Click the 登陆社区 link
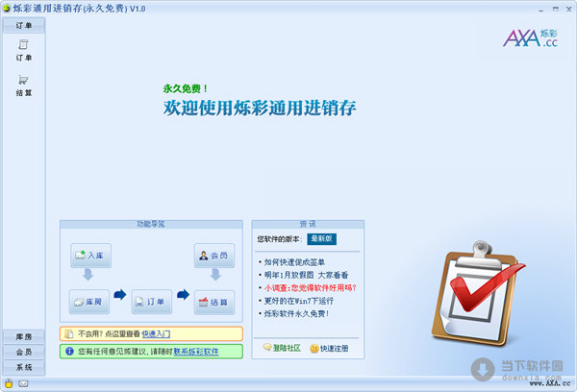This screenshot has height=392, width=577. pos(287,348)
